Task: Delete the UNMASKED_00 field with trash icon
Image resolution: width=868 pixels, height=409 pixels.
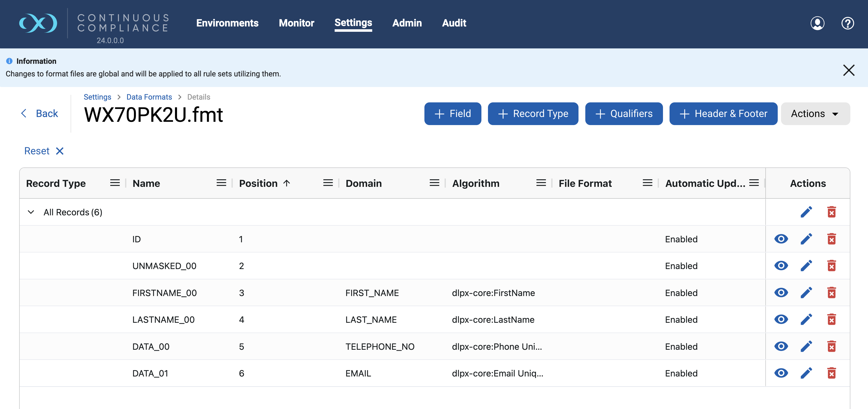Action: [831, 266]
